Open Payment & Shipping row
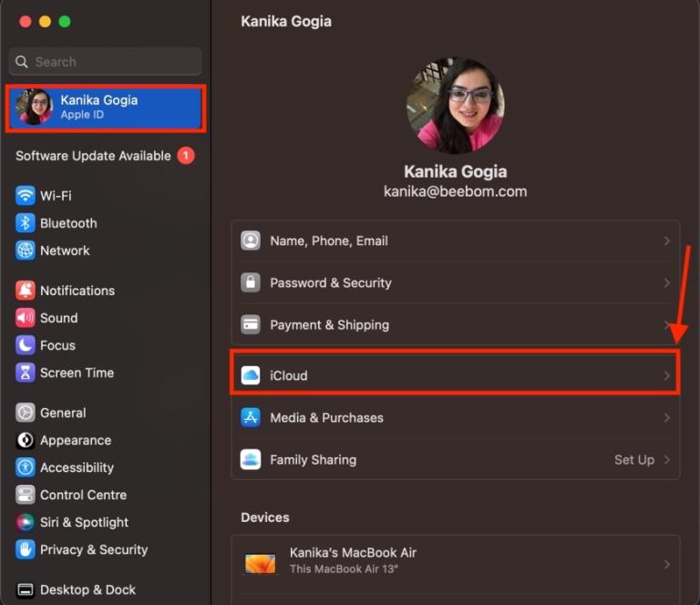This screenshot has width=700, height=605. point(456,324)
